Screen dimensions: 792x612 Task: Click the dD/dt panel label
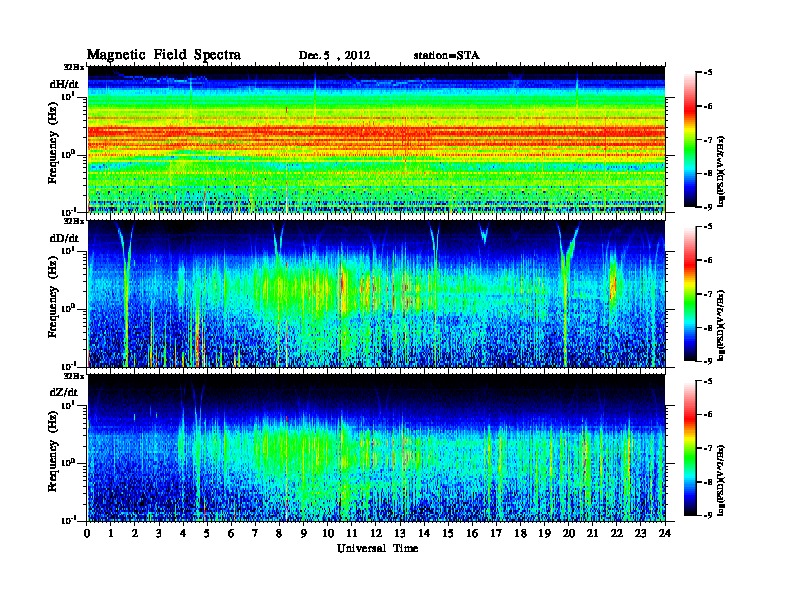click(64, 238)
